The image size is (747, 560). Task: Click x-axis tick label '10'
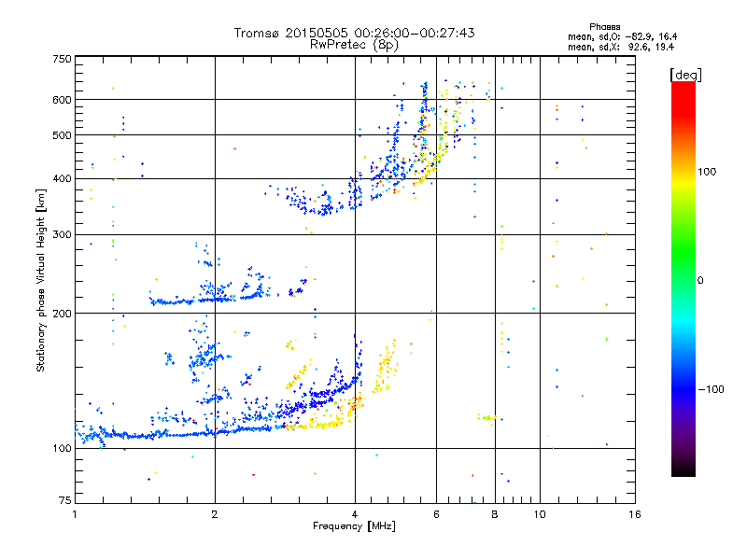(540, 514)
